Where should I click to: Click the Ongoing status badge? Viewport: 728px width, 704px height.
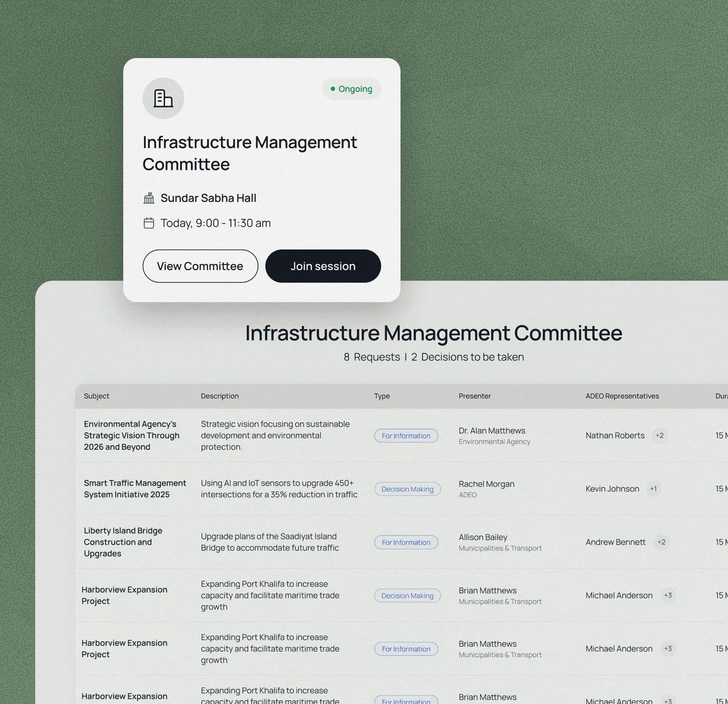click(x=351, y=89)
